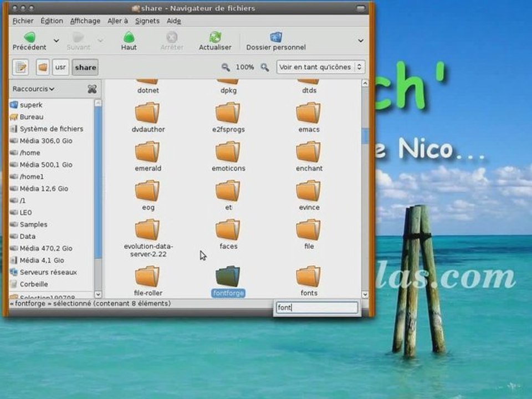
Task: Close the Raccourcis side panel
Action: click(x=92, y=89)
